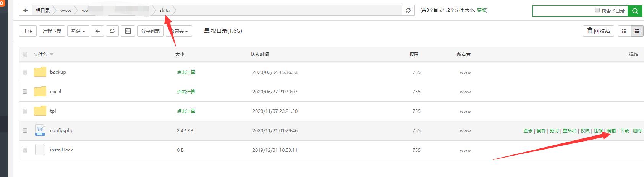Screen dimensions: 644x177
Task: Check the select-all files checkbox
Action: [25, 54]
